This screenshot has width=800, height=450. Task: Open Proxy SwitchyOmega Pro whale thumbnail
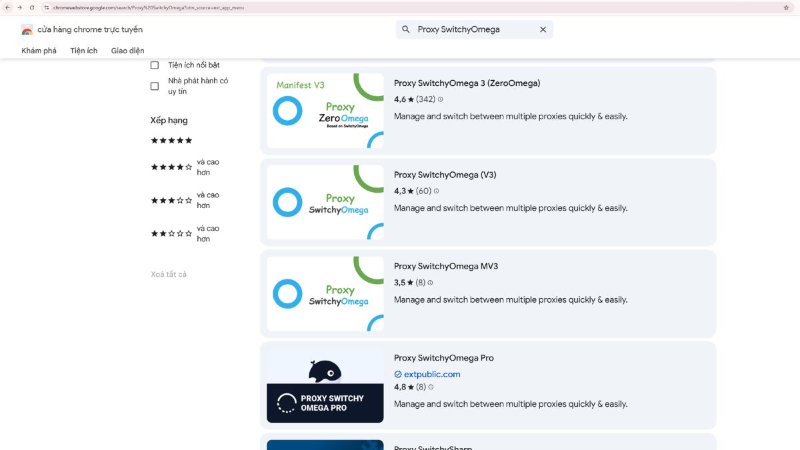click(x=325, y=383)
